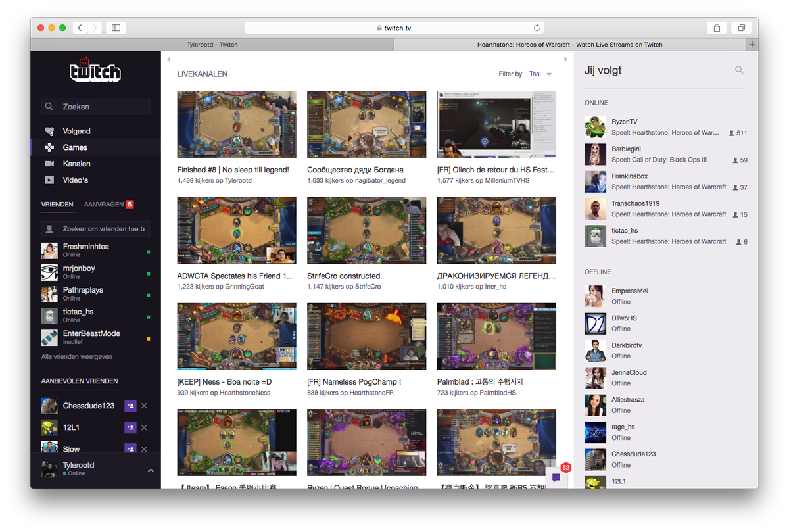
Task: Select friend mrjonboy in list
Action: point(96,272)
